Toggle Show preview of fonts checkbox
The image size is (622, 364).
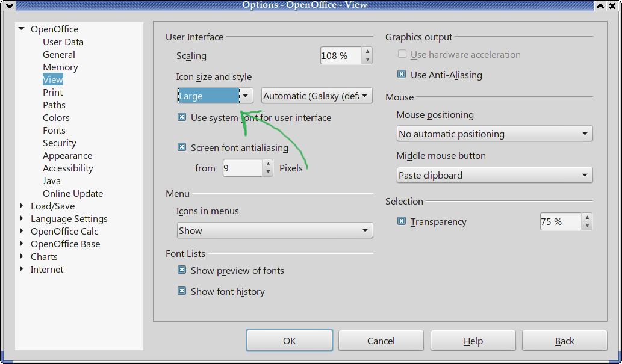pos(182,270)
